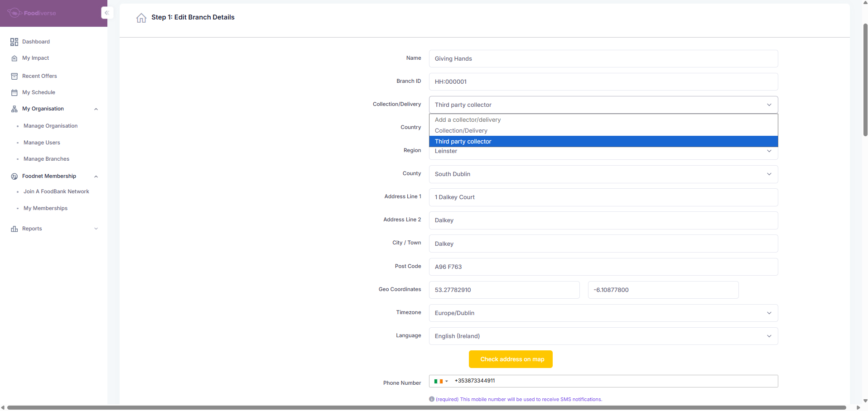Click the My Schedule calendar icon
The height and width of the screenshot is (411, 868).
coord(14,92)
